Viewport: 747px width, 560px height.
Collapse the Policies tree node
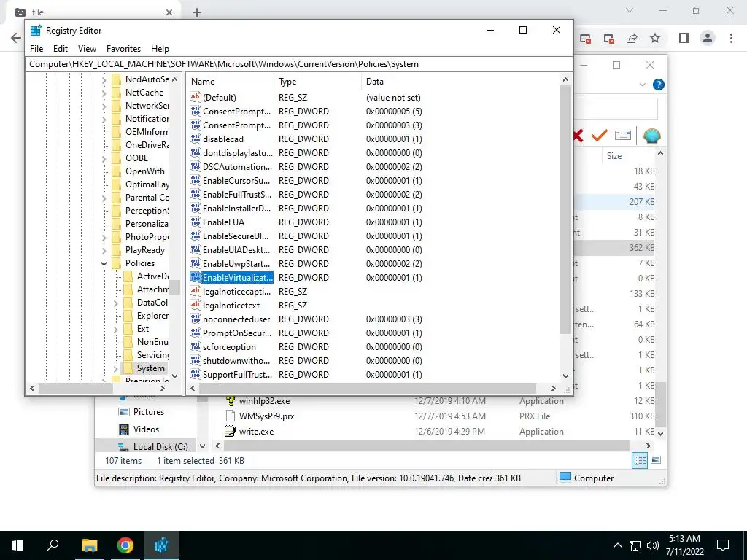coord(104,263)
